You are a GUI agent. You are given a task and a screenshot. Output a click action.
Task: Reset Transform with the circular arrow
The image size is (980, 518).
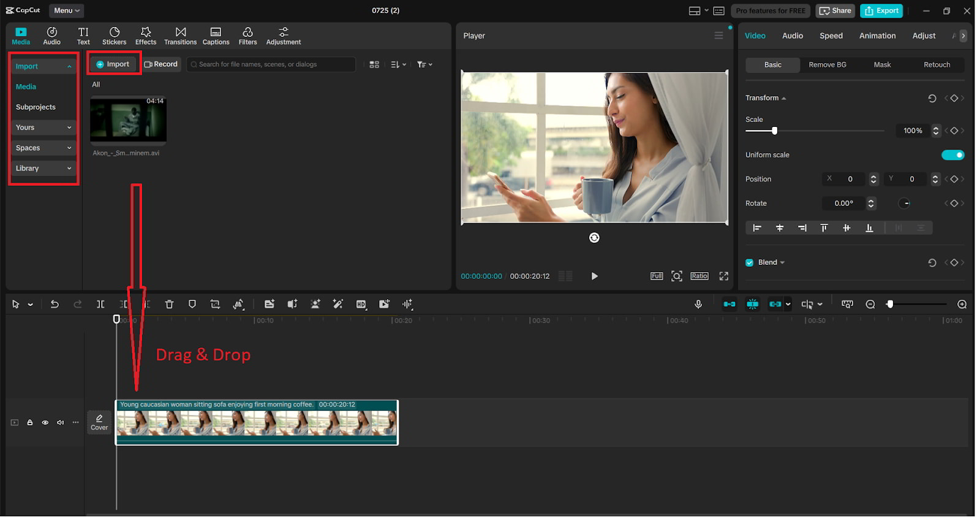tap(932, 98)
